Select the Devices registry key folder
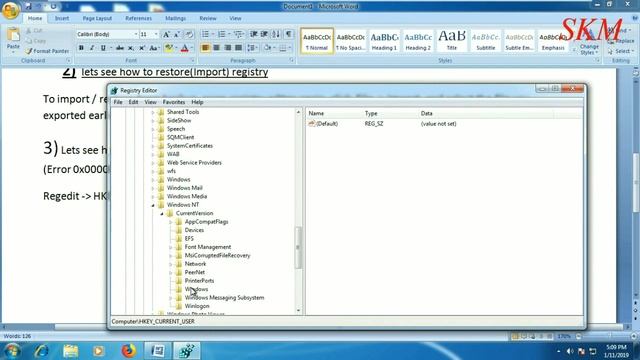Screen dimensions: 640x360 [x=194, y=230]
